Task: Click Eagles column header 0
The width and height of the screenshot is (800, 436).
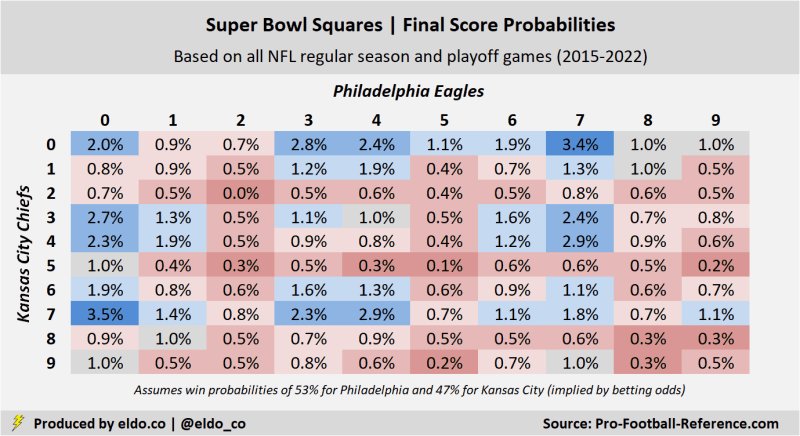Action: click(x=103, y=118)
